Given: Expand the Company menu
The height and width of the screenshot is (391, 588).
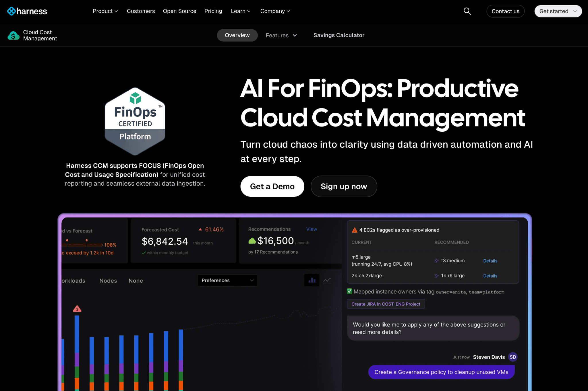Looking at the screenshot, I should point(275,11).
